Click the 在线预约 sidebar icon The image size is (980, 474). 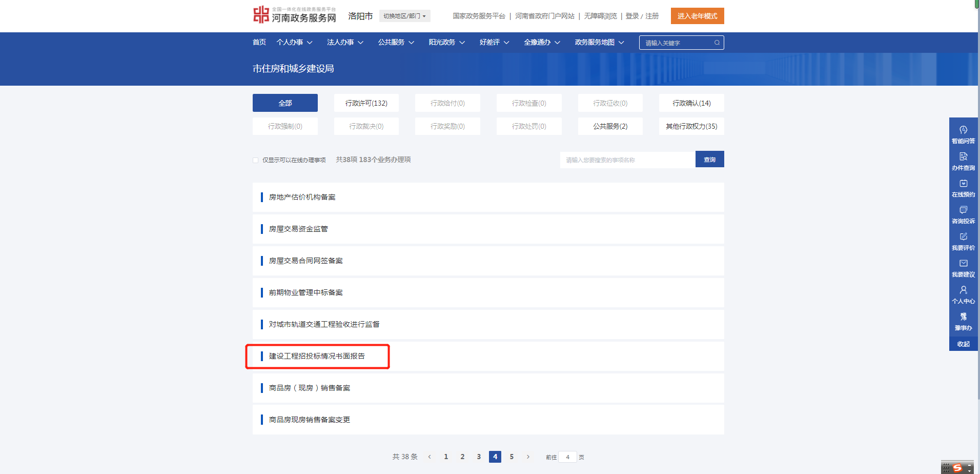963,184
